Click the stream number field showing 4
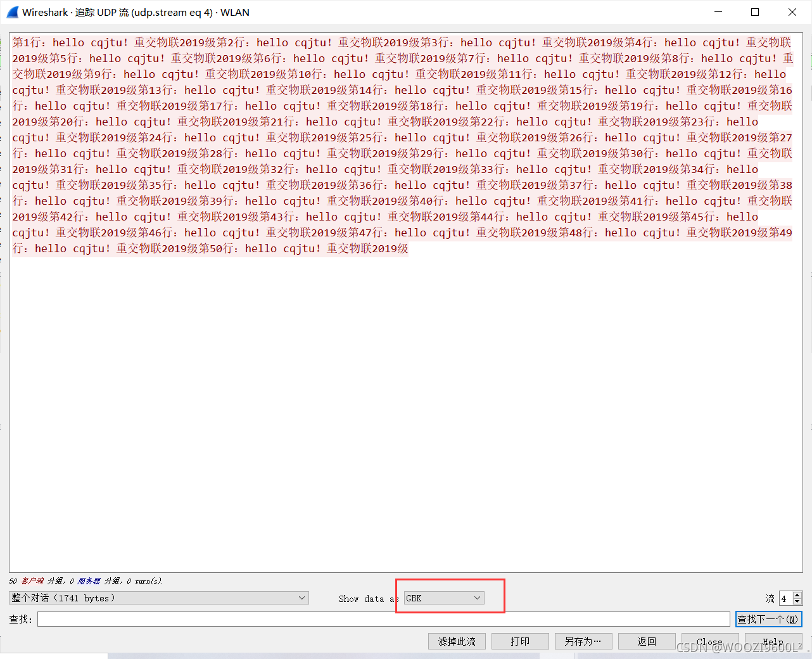This screenshot has width=812, height=659. (785, 598)
